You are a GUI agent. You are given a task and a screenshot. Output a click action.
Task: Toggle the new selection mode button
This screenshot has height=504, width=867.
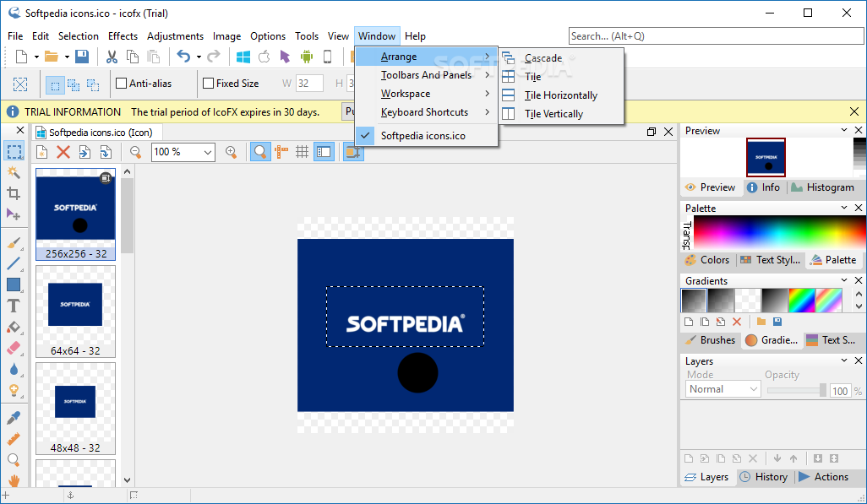click(55, 84)
